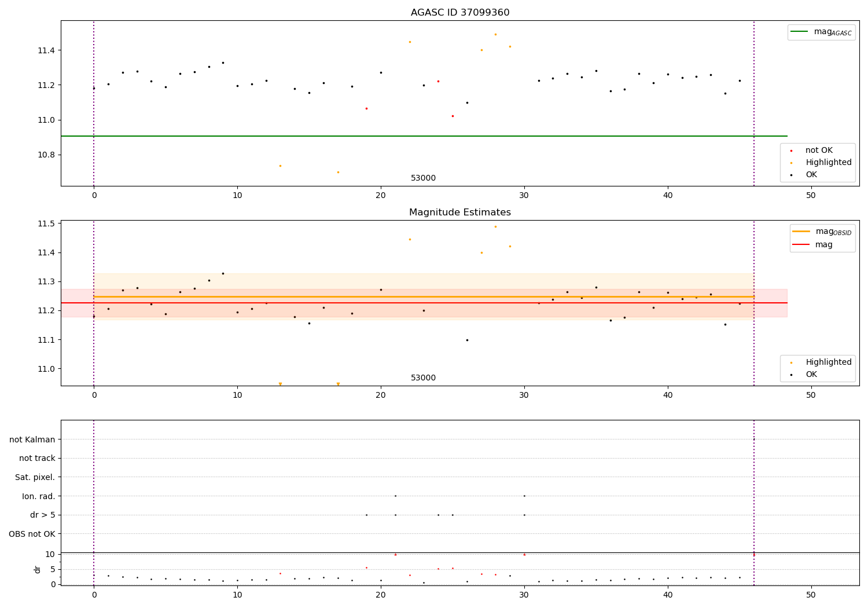
Task: Click orange triangle marker at index 17
Action: 338,384
